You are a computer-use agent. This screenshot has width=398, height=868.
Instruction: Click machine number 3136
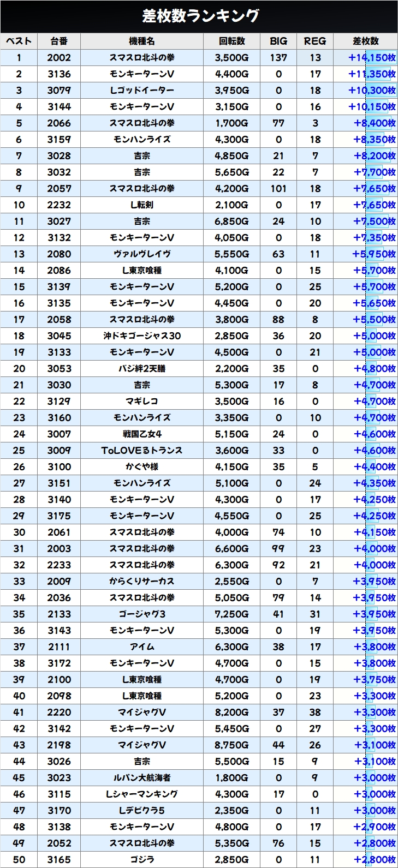59,74
